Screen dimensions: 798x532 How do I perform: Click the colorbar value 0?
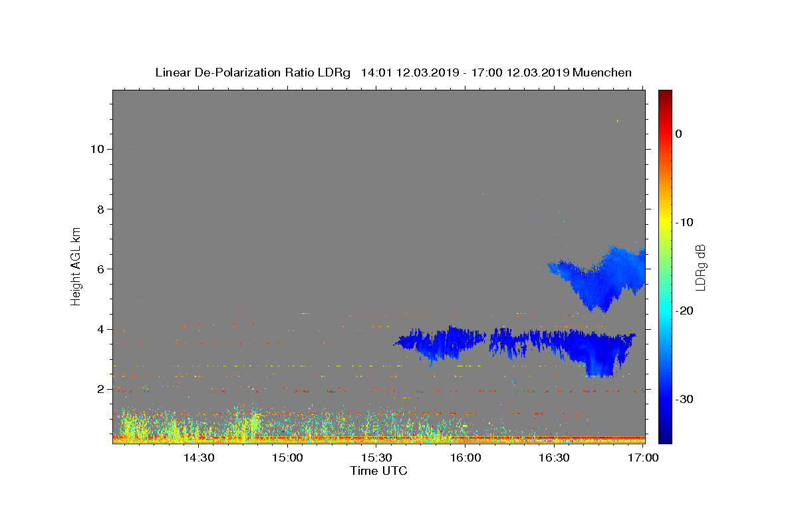(679, 134)
